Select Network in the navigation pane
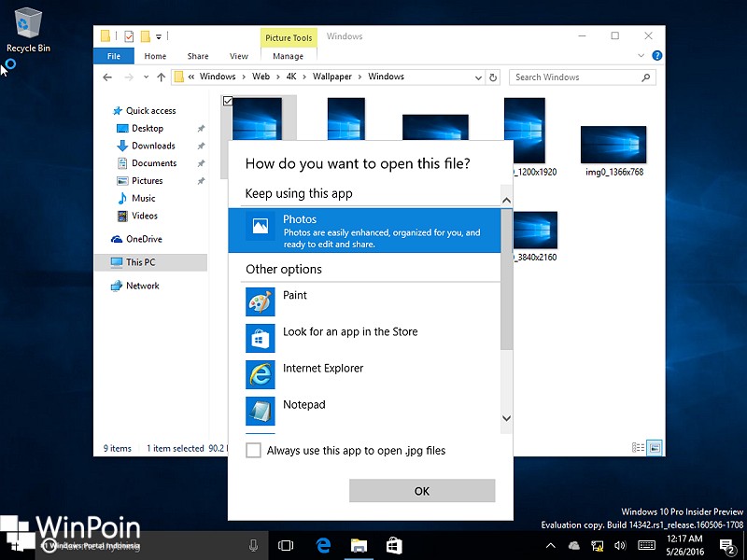Screen dimensions: 747x560 tap(143, 286)
